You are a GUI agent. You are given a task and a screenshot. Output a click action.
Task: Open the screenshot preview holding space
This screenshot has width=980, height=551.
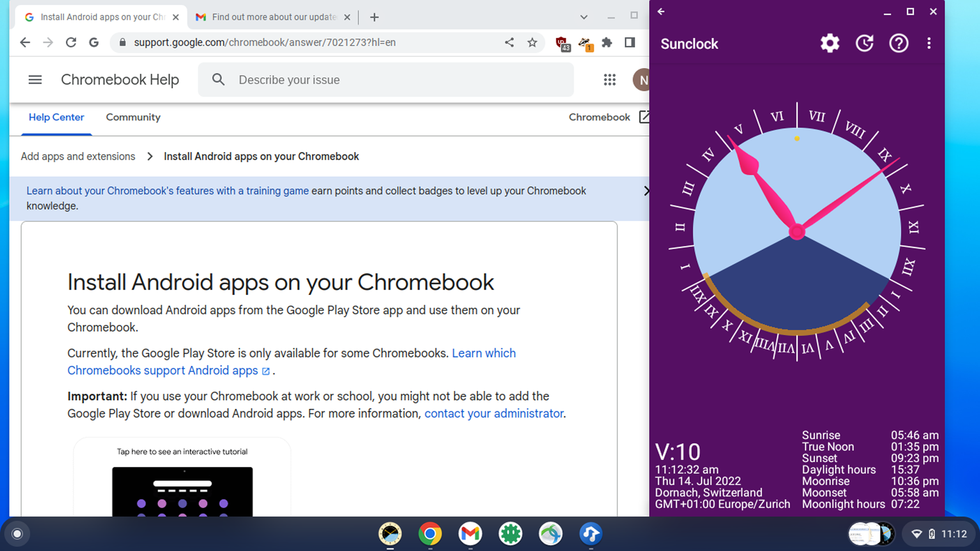click(x=871, y=534)
